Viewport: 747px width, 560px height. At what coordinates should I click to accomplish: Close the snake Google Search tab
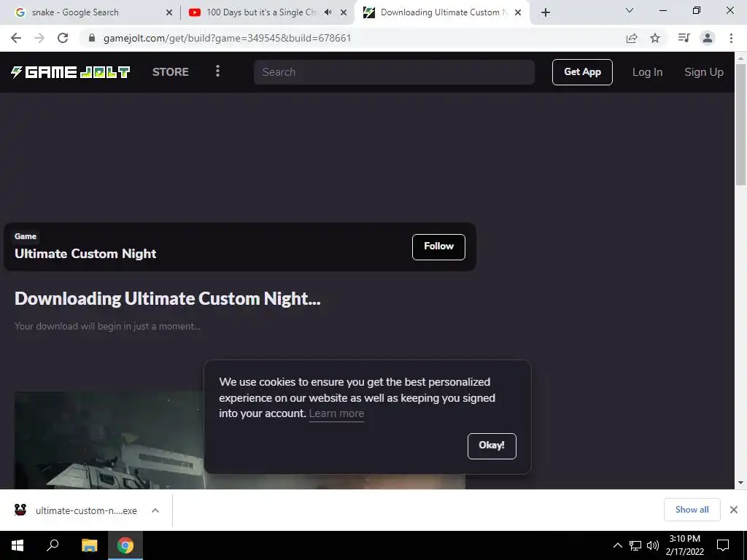click(169, 12)
